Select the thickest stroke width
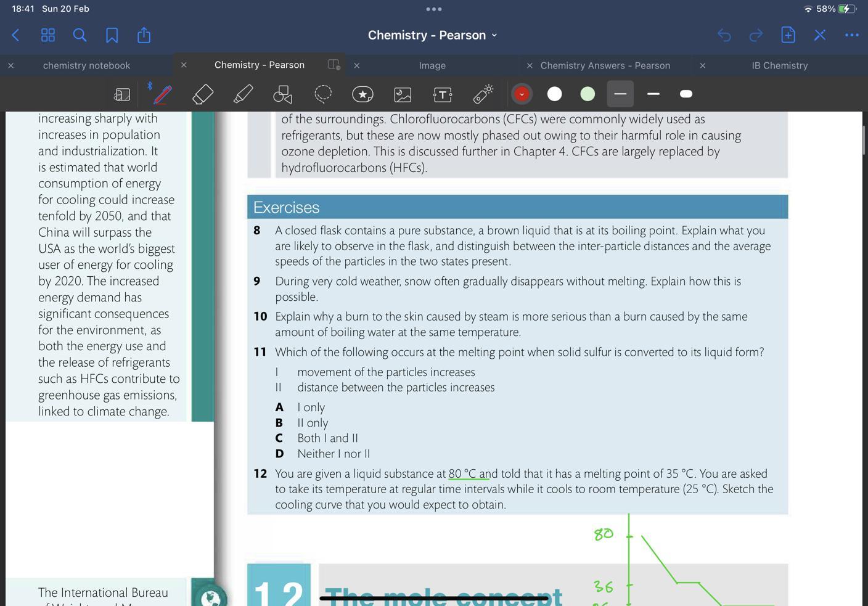The width and height of the screenshot is (868, 606). tap(686, 94)
